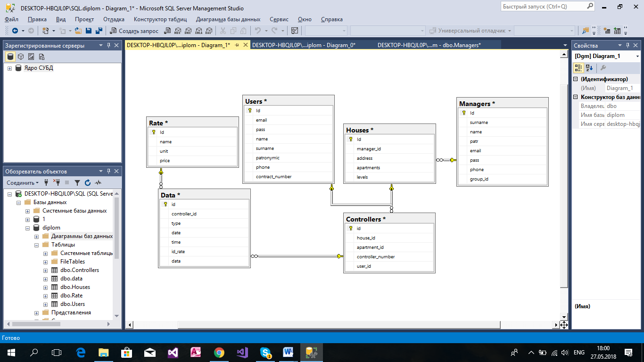Open Microsoft Word from the taskbar
This screenshot has width=644, height=362.
pyautogui.click(x=288, y=352)
